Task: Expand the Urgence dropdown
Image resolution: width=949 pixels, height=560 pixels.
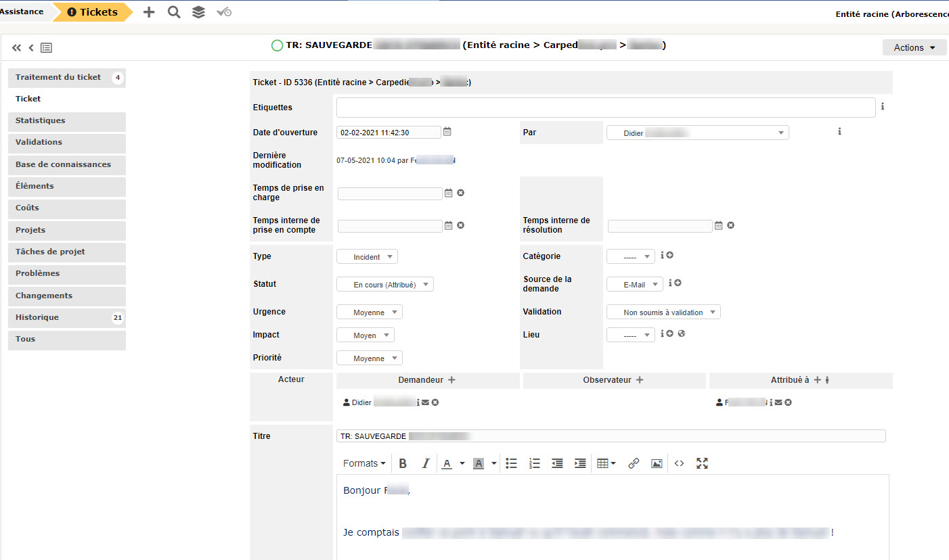Action: pos(369,312)
